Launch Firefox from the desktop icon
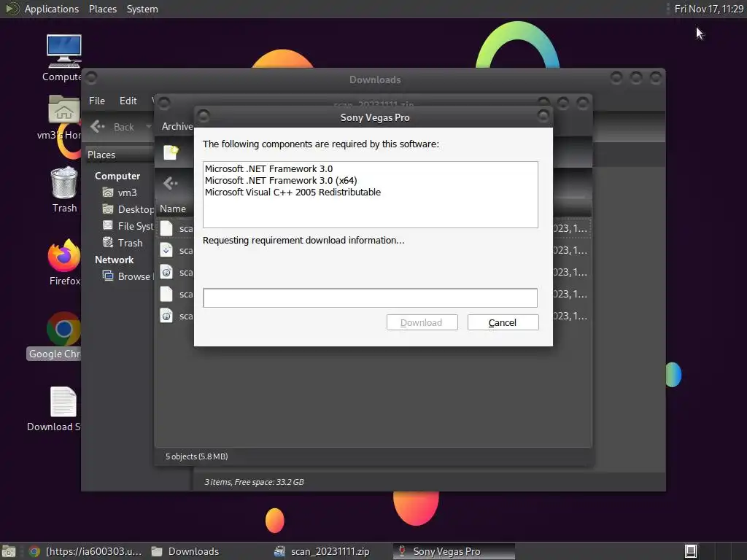The image size is (747, 560). pyautogui.click(x=64, y=262)
